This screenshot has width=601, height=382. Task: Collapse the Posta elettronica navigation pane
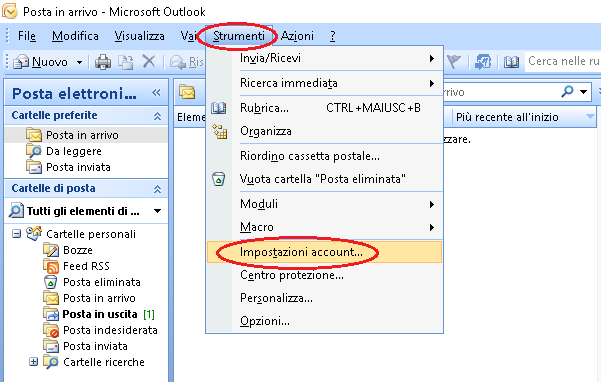click(156, 92)
